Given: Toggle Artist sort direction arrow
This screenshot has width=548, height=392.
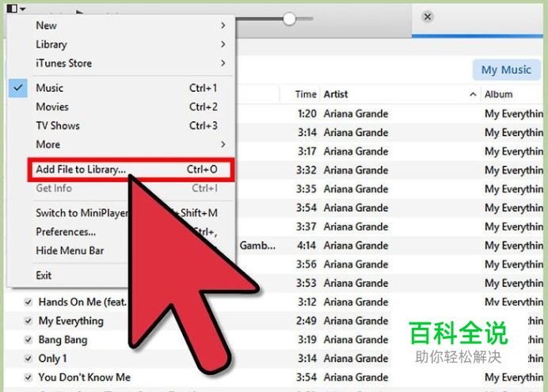Looking at the screenshot, I should pyautogui.click(x=473, y=94).
